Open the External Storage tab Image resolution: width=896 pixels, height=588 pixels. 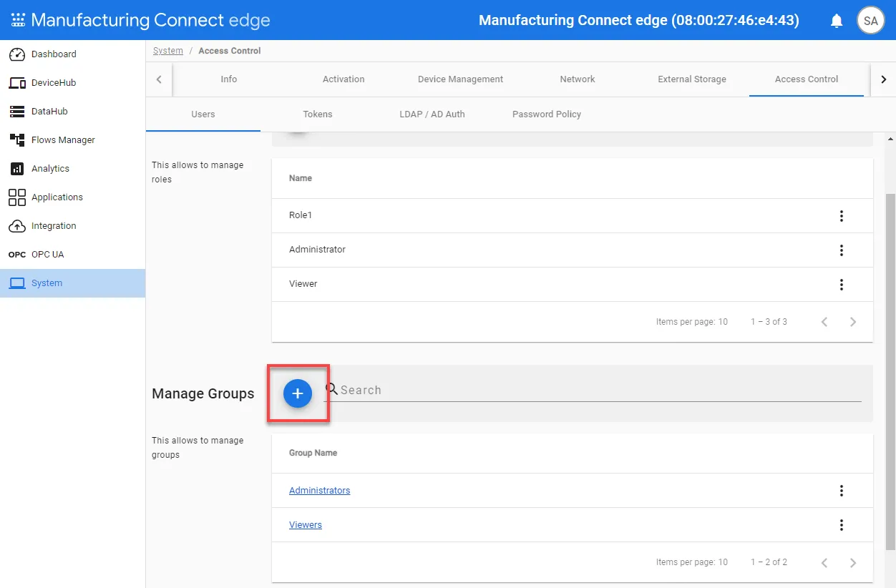click(x=692, y=79)
